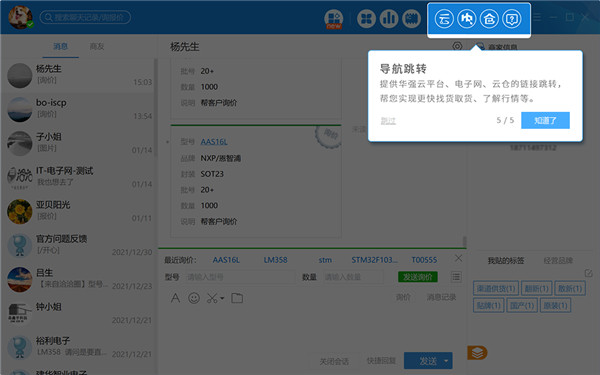Select the 散新(1) tag

(x=570, y=289)
